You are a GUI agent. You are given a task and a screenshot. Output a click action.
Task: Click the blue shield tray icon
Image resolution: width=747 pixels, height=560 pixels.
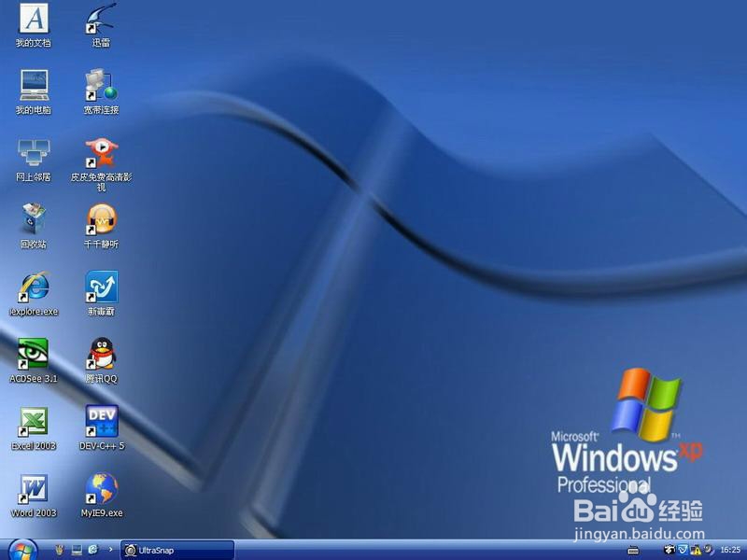coord(684,550)
